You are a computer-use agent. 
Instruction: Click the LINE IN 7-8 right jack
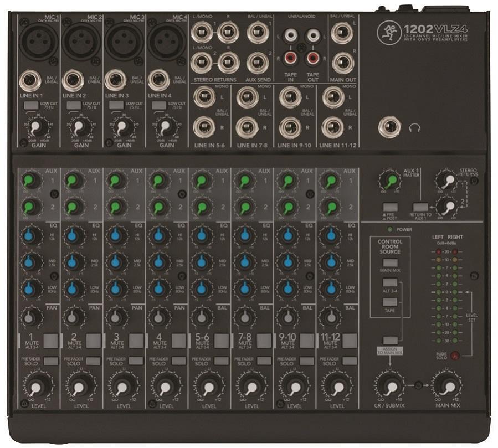click(x=247, y=127)
